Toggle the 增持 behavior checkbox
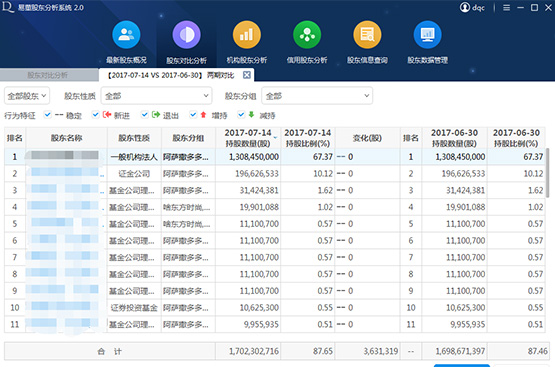555x367 pixels. click(x=193, y=115)
